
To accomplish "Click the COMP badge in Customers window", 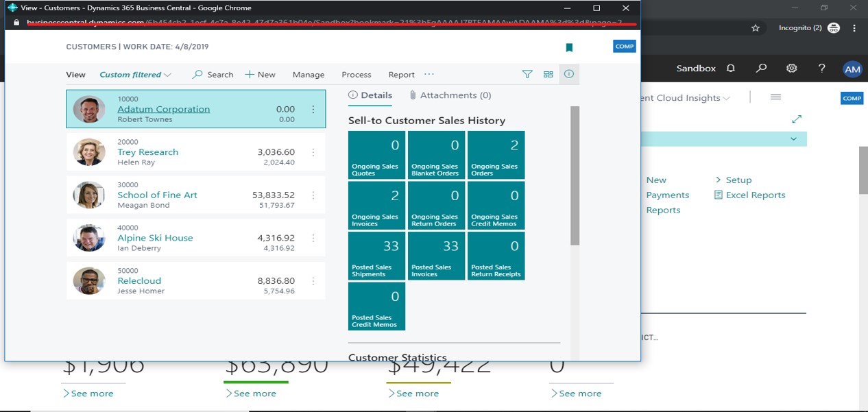I will click(x=625, y=46).
